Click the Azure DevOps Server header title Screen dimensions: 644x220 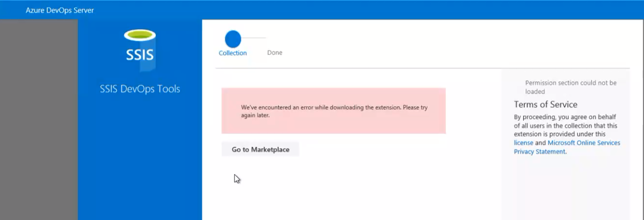click(59, 10)
